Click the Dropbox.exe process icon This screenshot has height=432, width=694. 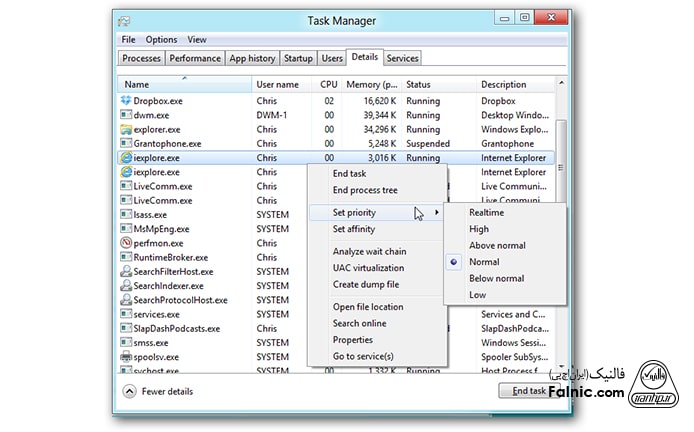126,101
